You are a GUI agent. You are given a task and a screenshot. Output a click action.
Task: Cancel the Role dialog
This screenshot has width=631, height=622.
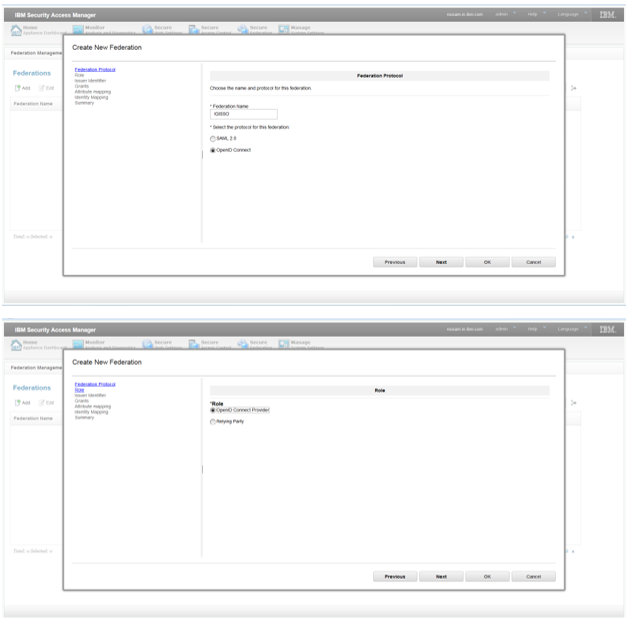tap(534, 577)
